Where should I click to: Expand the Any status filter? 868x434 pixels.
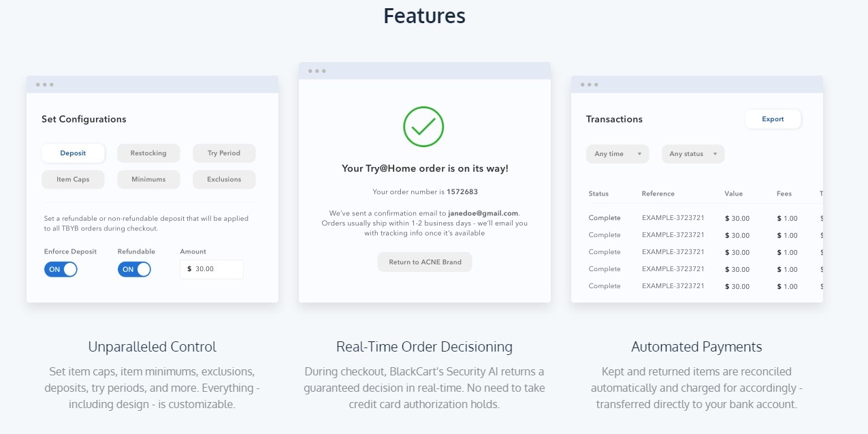(x=693, y=154)
